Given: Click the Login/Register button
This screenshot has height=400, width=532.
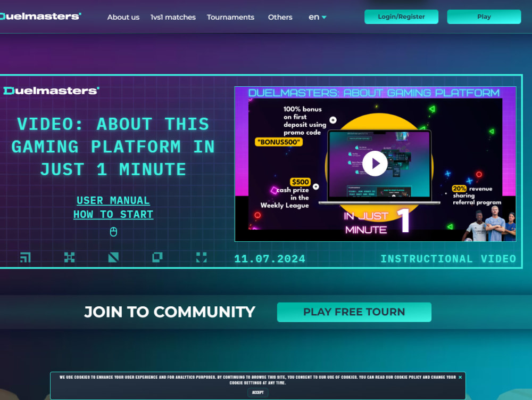Looking at the screenshot, I should 401,17.
